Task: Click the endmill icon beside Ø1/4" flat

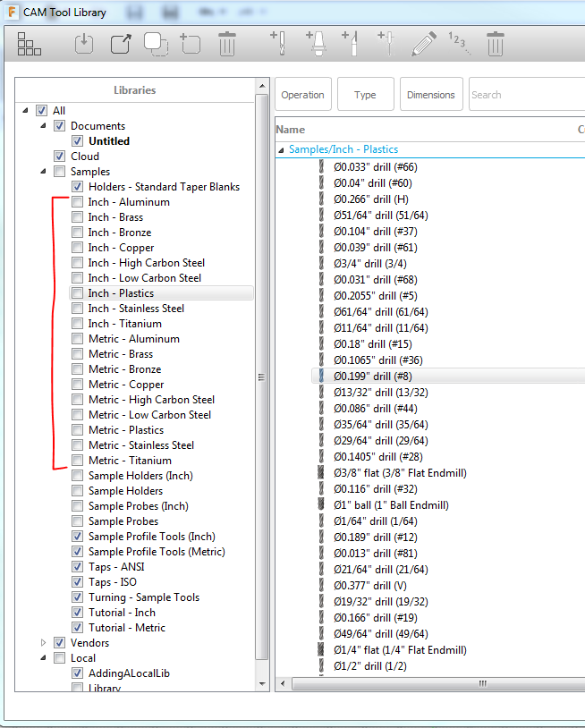Action: pos(321,649)
